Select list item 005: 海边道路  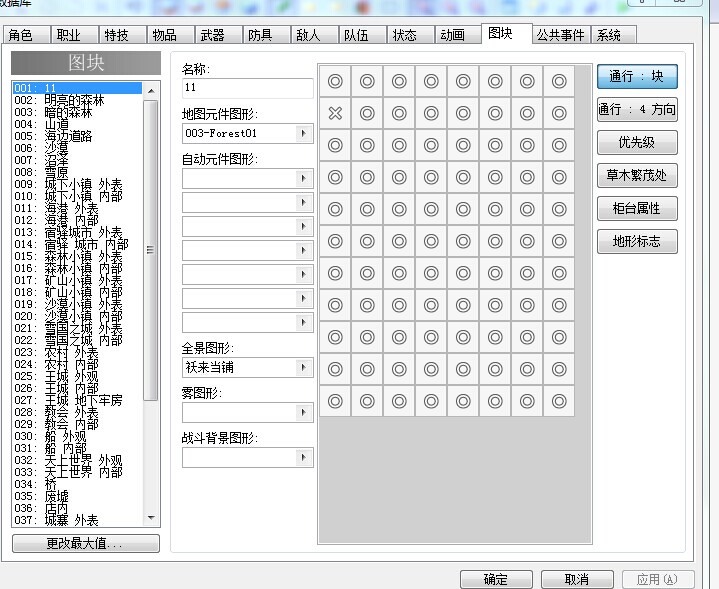tap(77, 136)
